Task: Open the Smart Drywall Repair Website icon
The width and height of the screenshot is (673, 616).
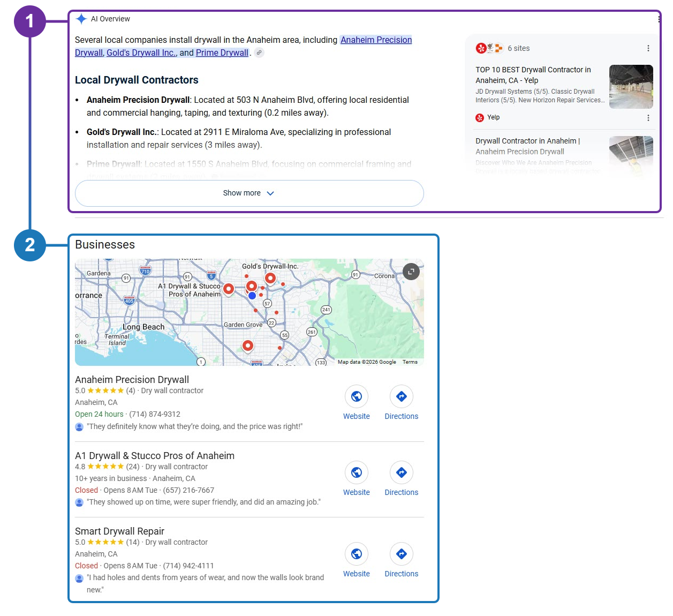Action: click(x=357, y=554)
